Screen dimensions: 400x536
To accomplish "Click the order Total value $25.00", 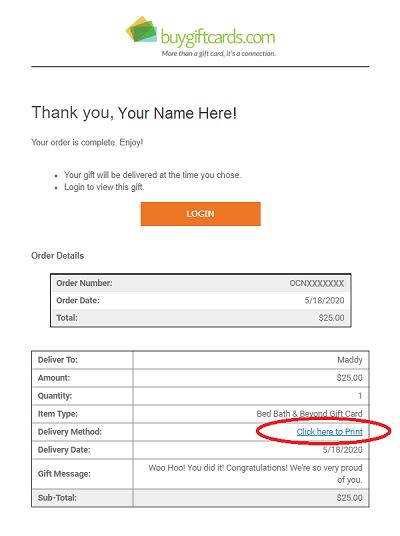I will (x=331, y=318).
